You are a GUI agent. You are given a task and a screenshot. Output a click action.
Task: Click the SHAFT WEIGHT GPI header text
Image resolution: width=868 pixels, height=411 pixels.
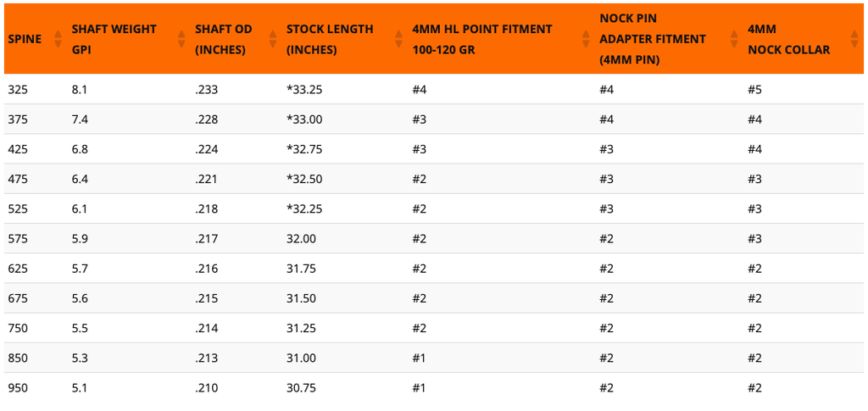pos(114,39)
